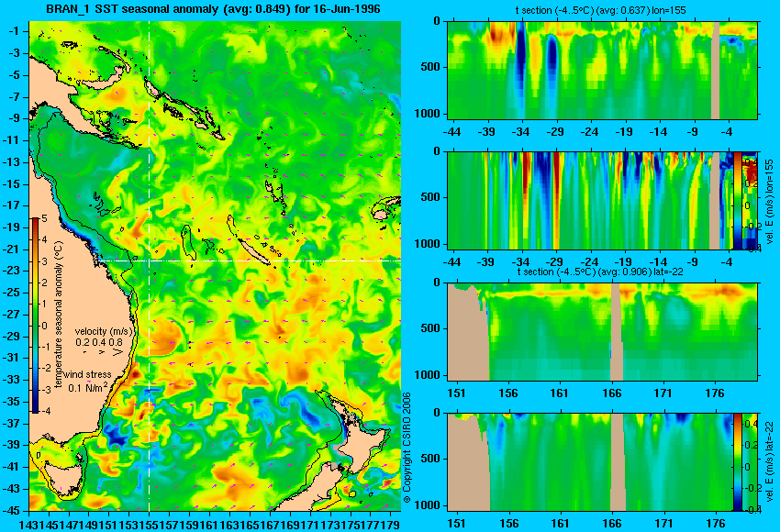
Task: Click latitude label '-11' on main map axis
Action: 11,140
